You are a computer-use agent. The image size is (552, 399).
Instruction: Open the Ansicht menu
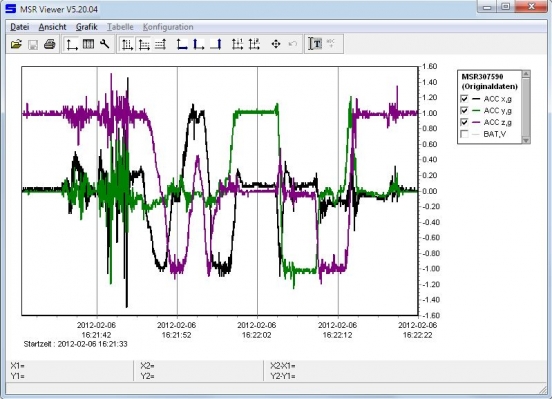pos(52,27)
